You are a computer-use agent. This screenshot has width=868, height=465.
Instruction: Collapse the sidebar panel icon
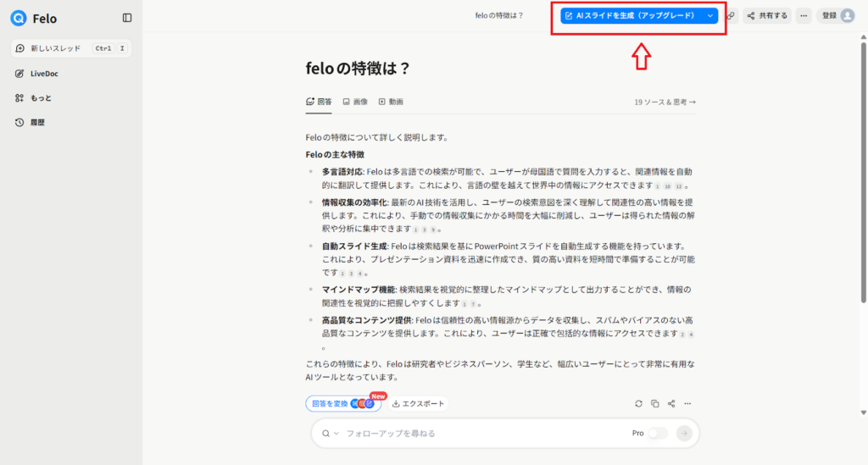click(x=127, y=18)
